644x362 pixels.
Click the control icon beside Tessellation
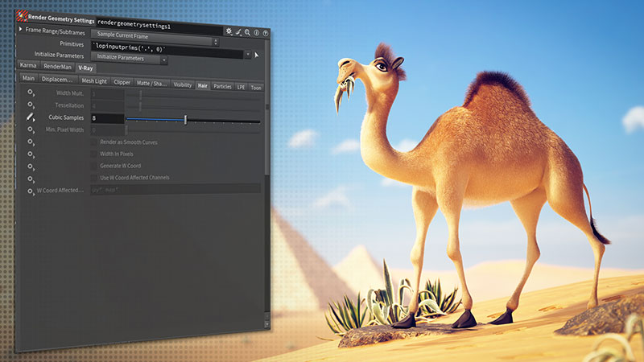(31, 105)
